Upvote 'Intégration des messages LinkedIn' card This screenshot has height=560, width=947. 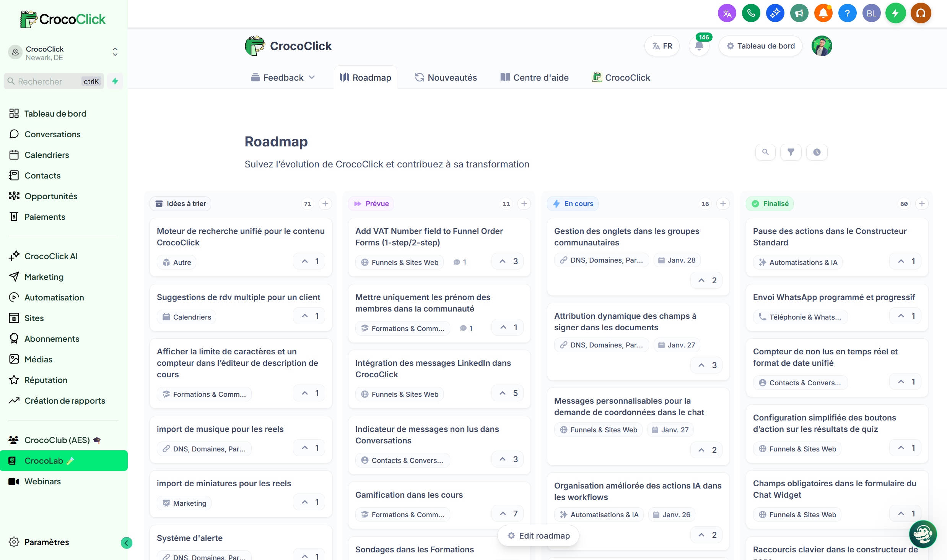pos(508,393)
